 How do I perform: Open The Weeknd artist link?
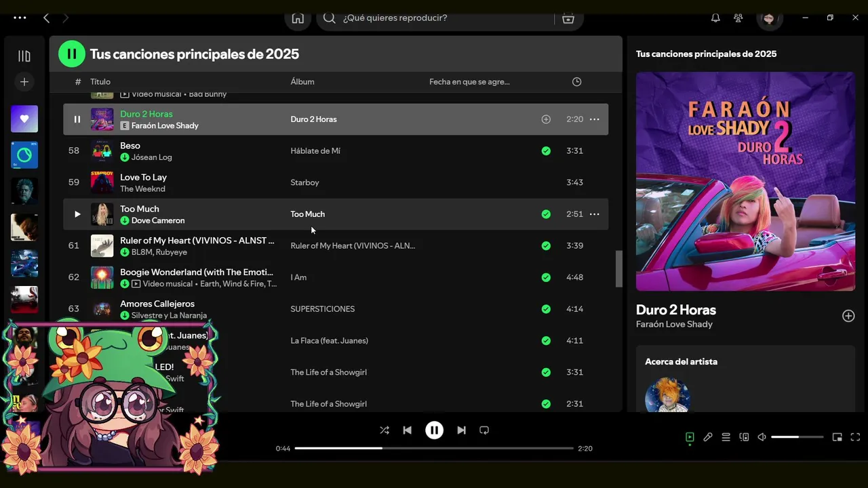click(x=142, y=189)
